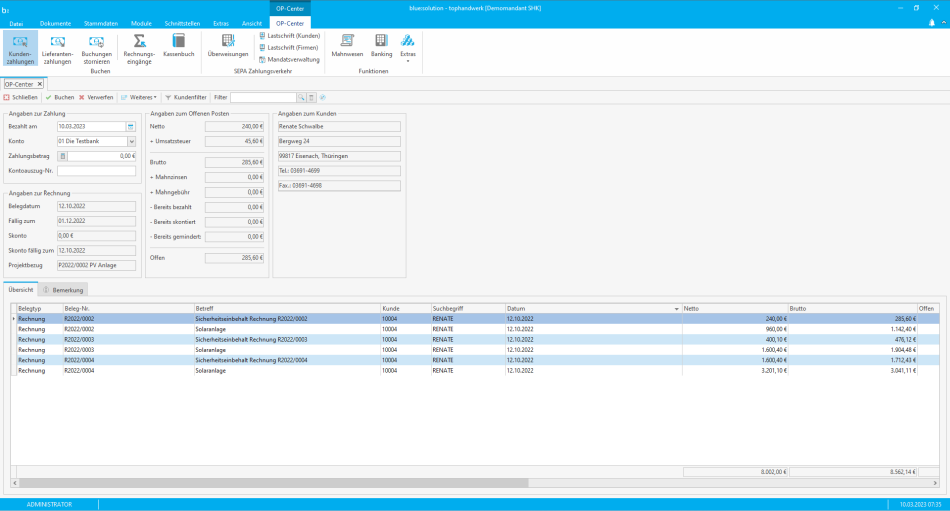Image resolution: width=950 pixels, height=511 pixels.
Task: Open the Kassenbuch
Action: click(178, 45)
